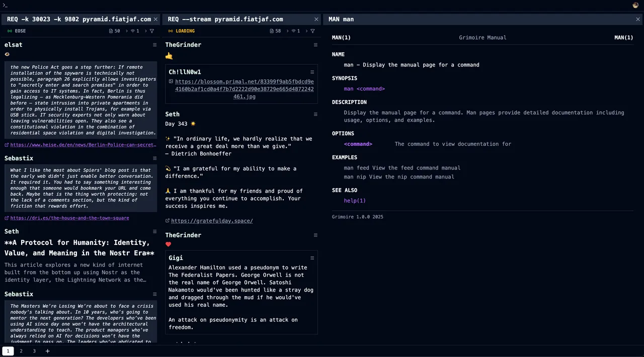Close the MAN man panel
The width and height of the screenshot is (644, 357).
tap(638, 19)
